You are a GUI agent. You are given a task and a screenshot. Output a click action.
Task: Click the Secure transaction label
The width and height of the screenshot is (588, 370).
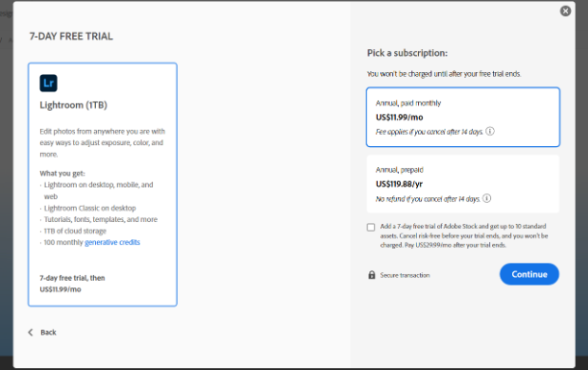pos(405,275)
